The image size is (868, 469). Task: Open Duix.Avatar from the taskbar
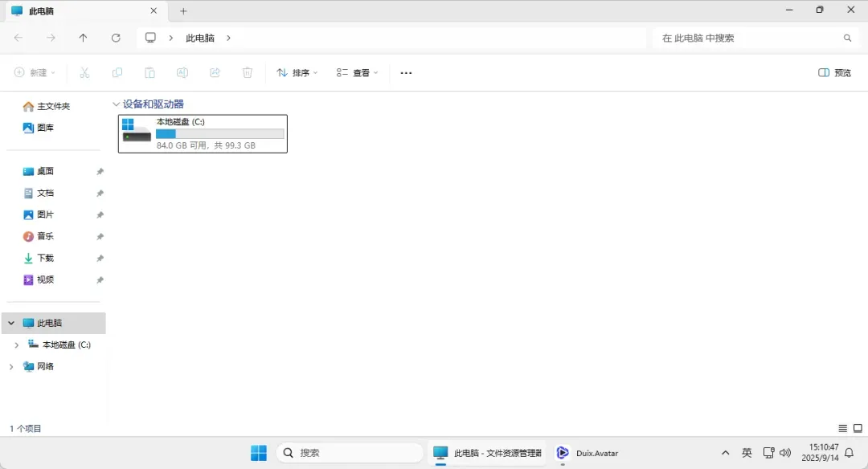point(588,453)
